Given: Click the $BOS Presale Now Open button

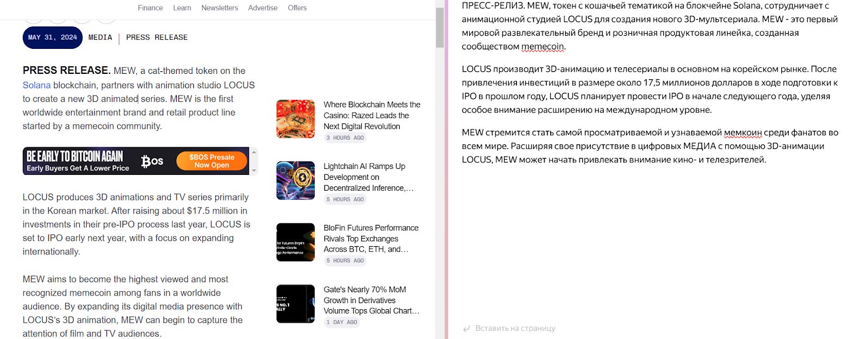Looking at the screenshot, I should [212, 161].
